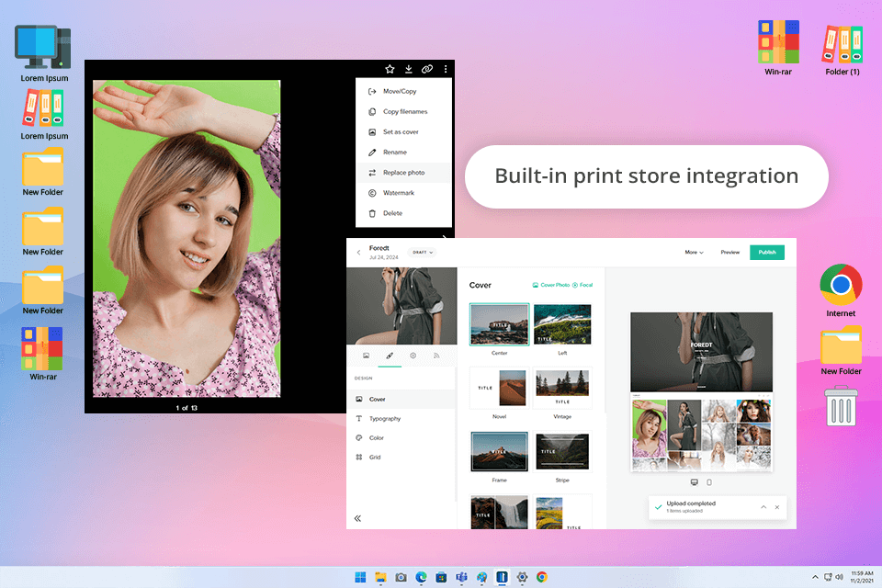This screenshot has width=882, height=588.
Task: Click the Preview button
Action: click(729, 252)
